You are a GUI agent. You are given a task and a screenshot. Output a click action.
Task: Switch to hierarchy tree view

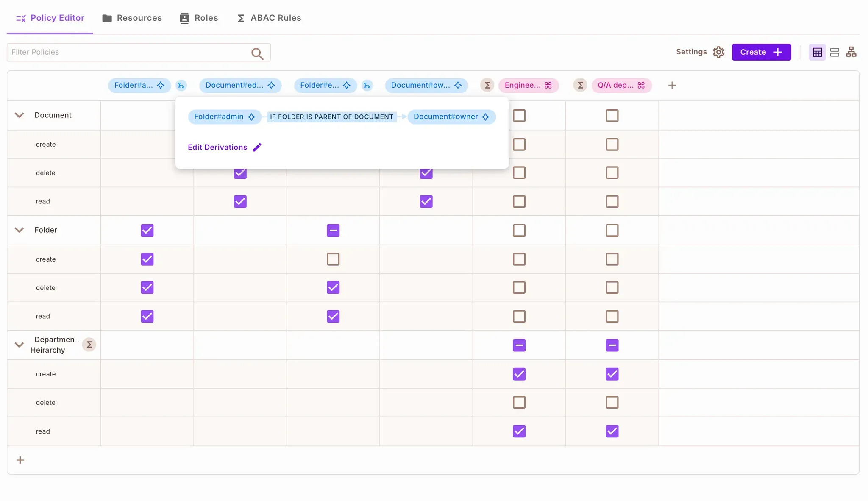click(x=851, y=52)
